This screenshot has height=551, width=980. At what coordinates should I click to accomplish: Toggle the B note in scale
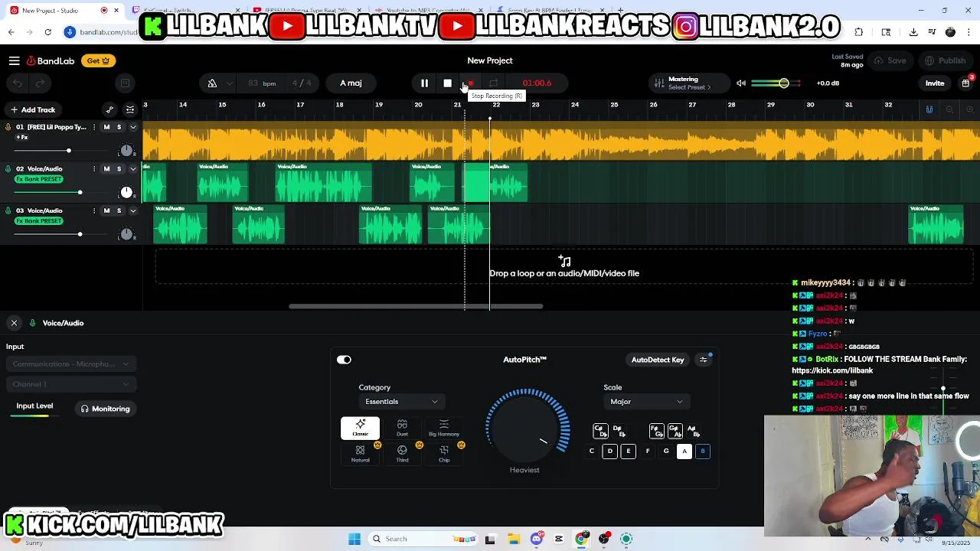tap(703, 452)
